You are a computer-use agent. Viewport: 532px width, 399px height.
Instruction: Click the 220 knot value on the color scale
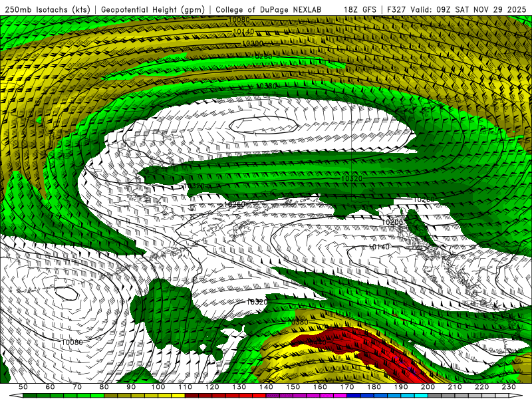coord(481,387)
